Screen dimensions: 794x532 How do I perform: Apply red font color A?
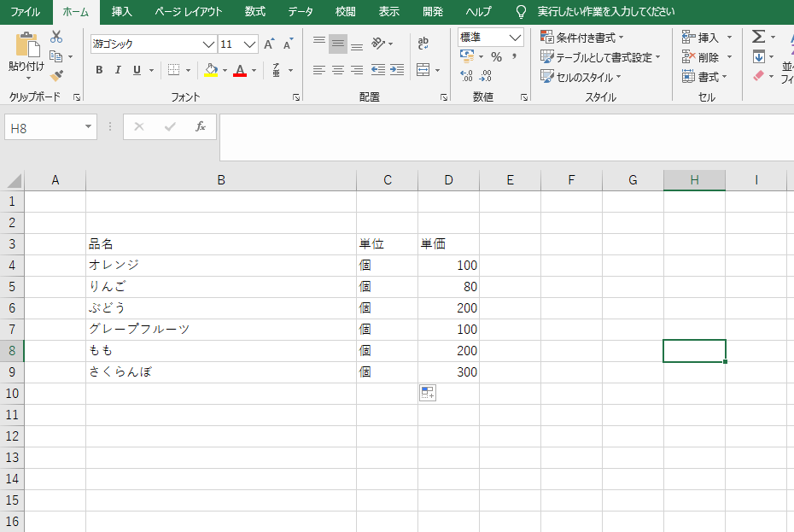240,70
